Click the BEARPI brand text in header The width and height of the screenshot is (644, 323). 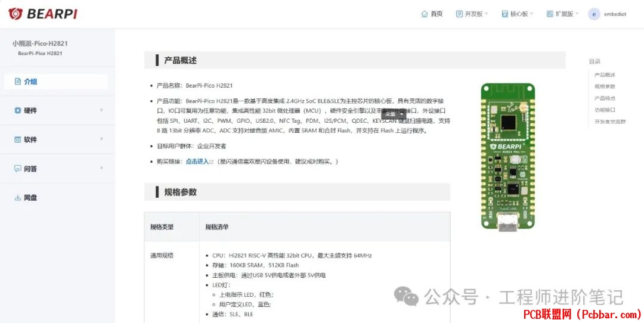click(x=52, y=14)
